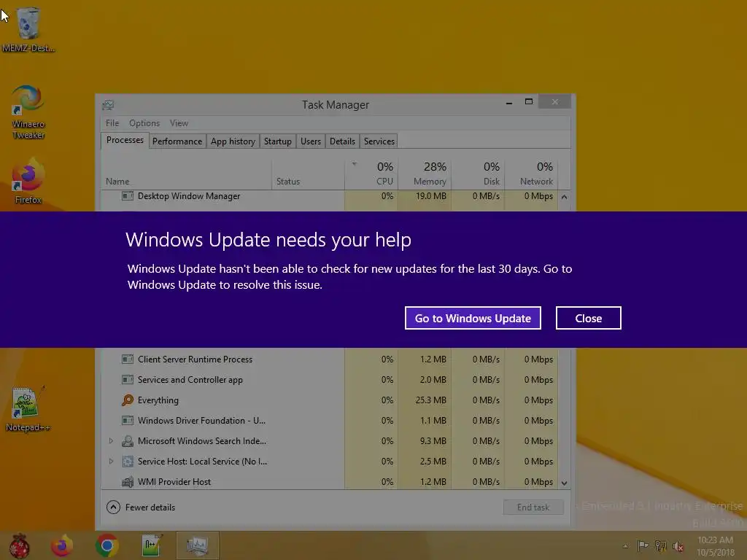Image resolution: width=747 pixels, height=560 pixels.
Task: Open the Notepad++ desktop shortcut
Action: (28, 410)
